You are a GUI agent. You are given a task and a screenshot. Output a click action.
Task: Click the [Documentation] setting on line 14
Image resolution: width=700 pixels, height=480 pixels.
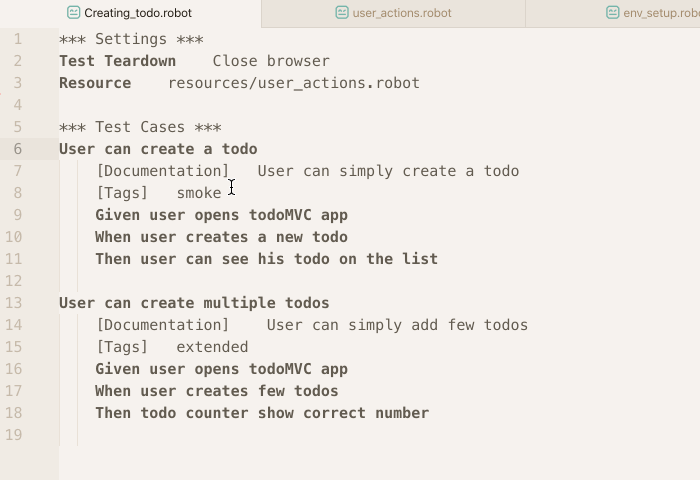163,325
